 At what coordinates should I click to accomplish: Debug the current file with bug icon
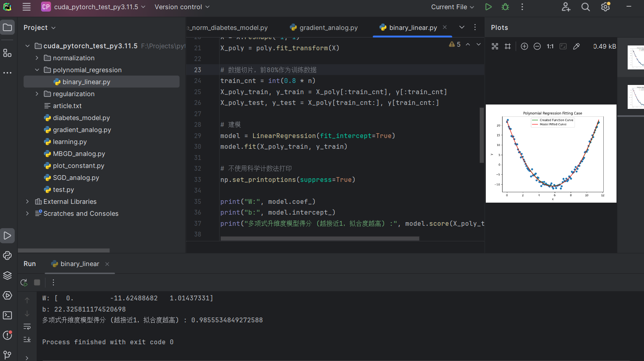pos(505,7)
